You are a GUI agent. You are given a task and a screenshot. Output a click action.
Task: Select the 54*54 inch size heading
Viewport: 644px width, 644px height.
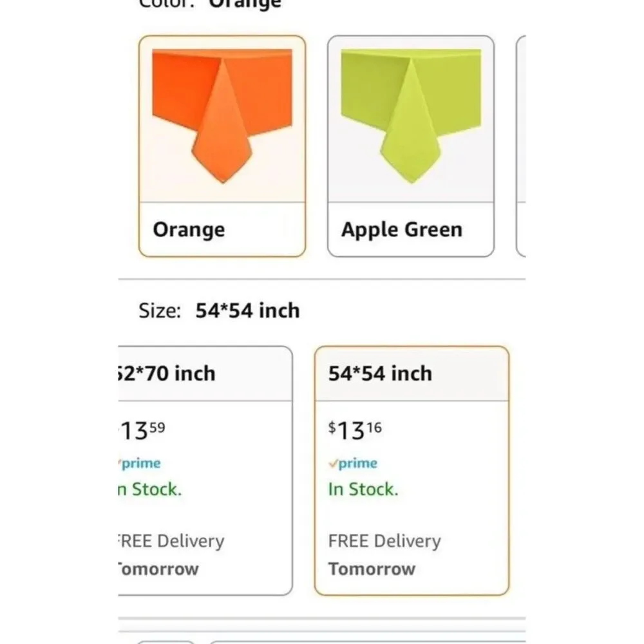(381, 374)
